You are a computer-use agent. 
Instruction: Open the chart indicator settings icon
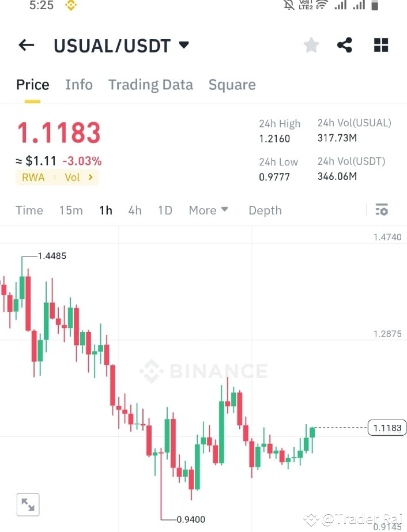point(382,210)
